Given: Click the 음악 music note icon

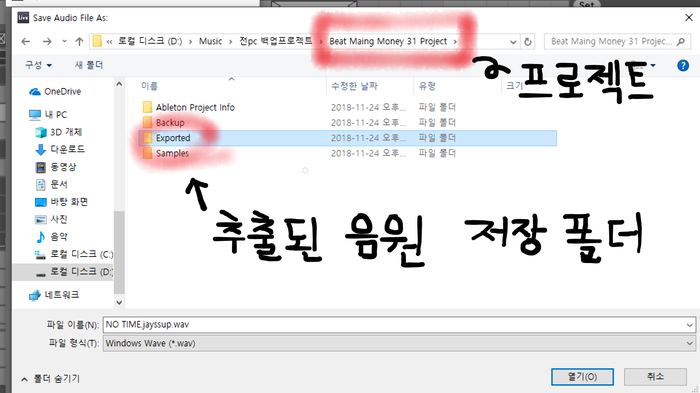Looking at the screenshot, I should pos(41,237).
